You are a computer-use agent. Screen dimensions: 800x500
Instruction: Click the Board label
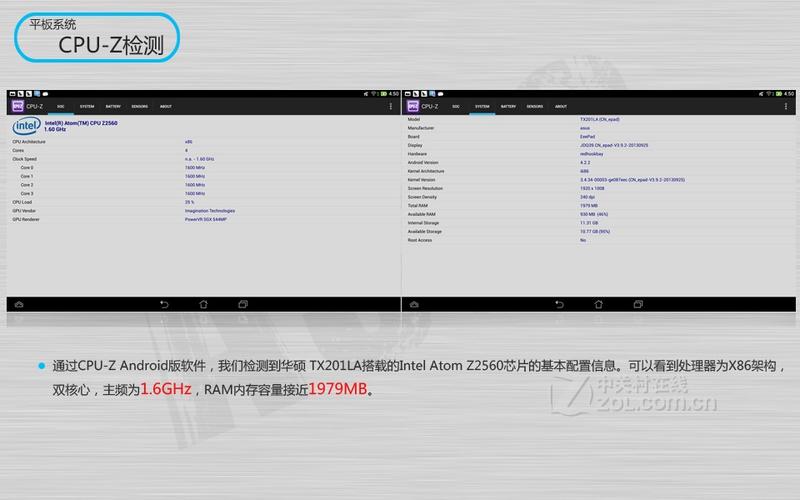pyautogui.click(x=413, y=137)
